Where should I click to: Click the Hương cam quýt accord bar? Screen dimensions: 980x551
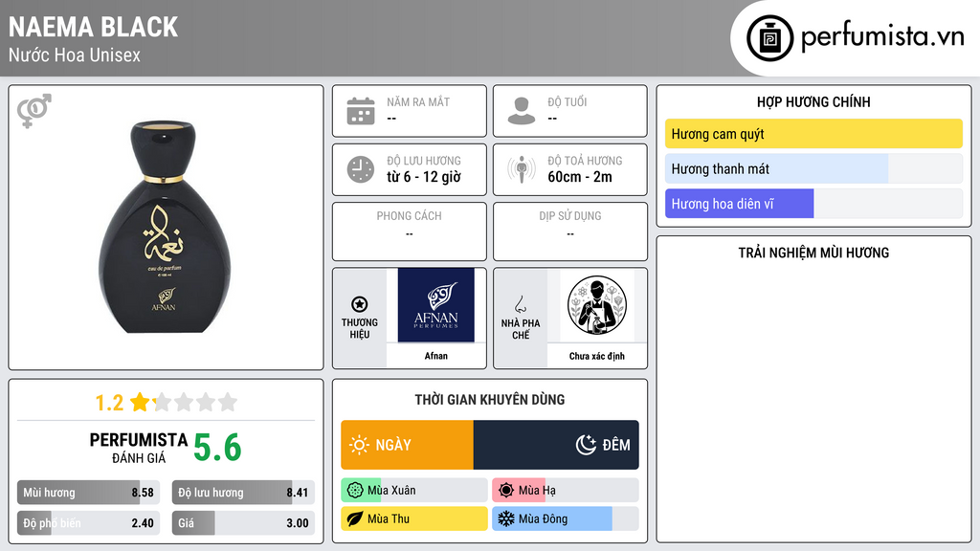point(813,134)
